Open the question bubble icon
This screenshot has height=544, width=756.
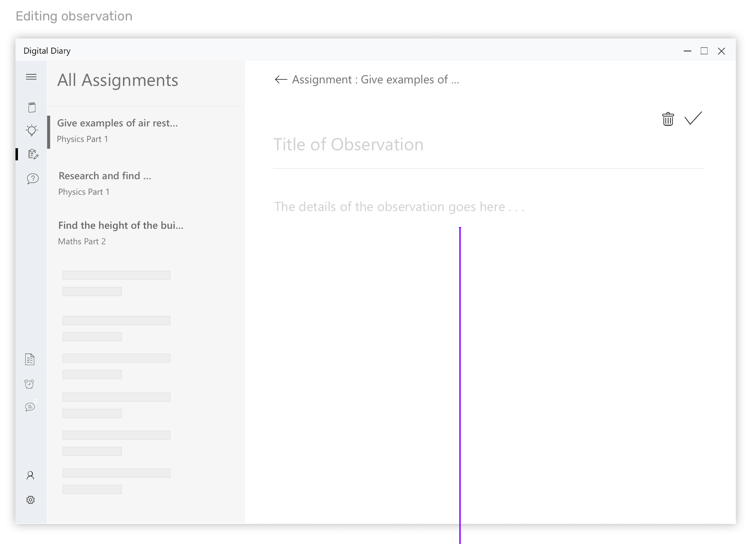pyautogui.click(x=33, y=179)
